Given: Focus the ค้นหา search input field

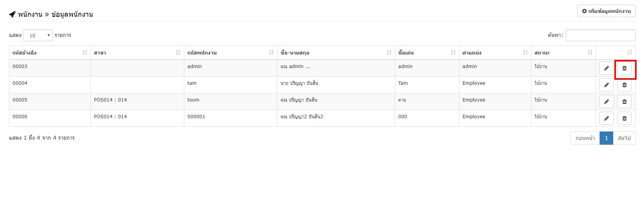Looking at the screenshot, I should tap(600, 35).
